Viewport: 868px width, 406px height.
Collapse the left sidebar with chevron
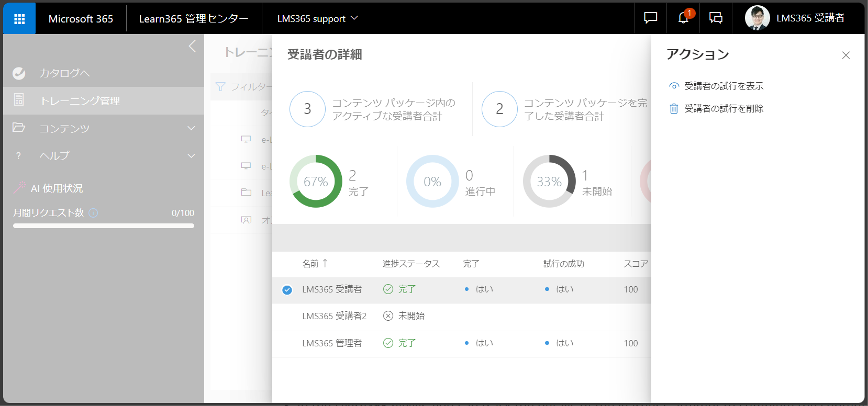click(192, 46)
